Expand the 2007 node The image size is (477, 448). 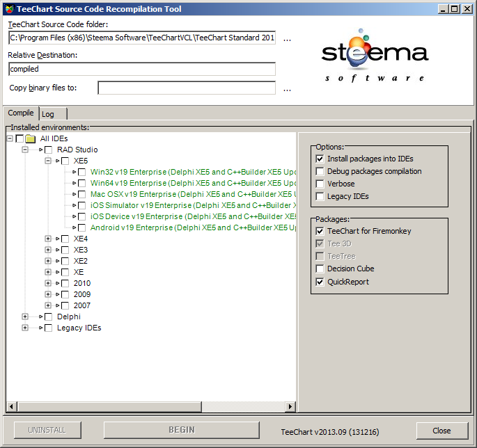tap(48, 305)
